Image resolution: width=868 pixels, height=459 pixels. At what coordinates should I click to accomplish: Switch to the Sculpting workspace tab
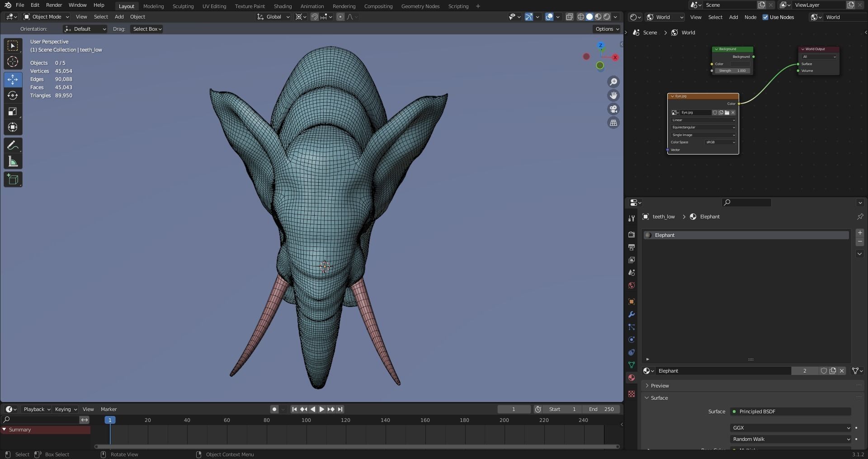click(183, 6)
